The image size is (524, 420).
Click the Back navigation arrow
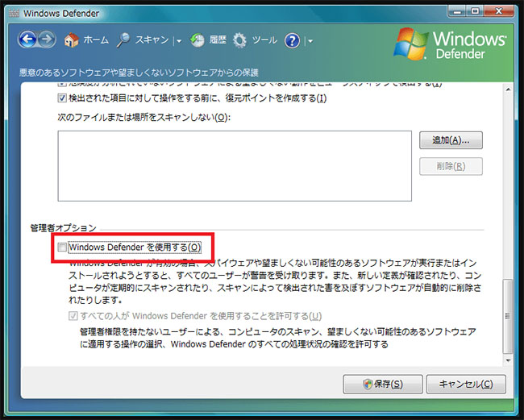coord(27,40)
